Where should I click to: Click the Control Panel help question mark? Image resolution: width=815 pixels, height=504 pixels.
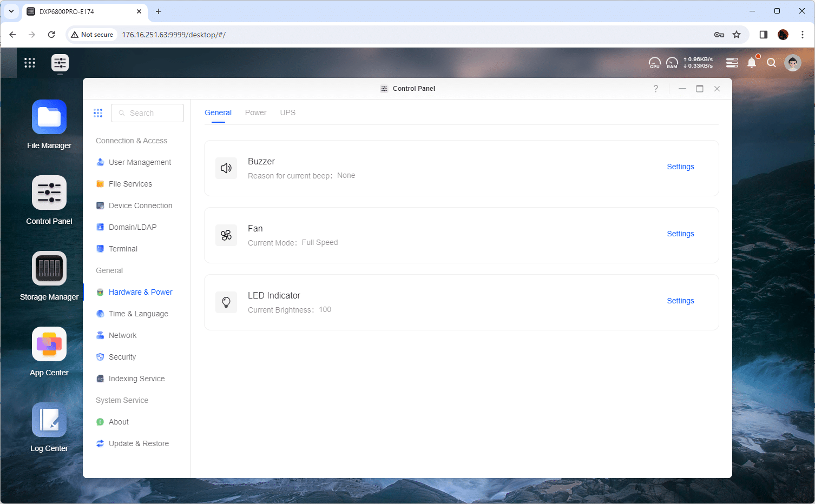656,89
